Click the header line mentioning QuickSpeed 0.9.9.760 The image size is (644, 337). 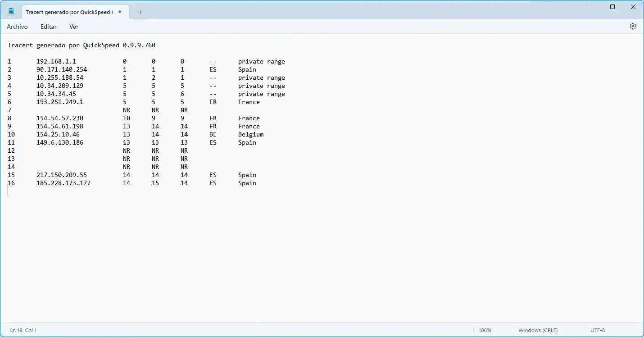tap(82, 45)
